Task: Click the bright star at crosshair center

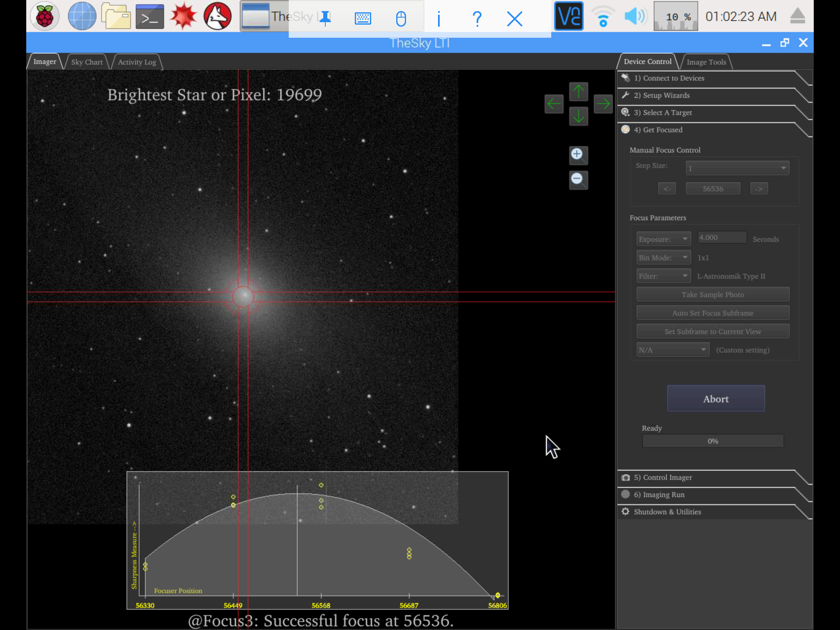Action: (243, 297)
